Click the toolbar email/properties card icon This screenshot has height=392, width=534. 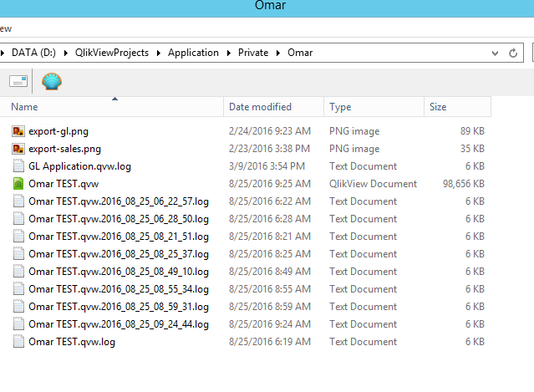click(x=18, y=81)
